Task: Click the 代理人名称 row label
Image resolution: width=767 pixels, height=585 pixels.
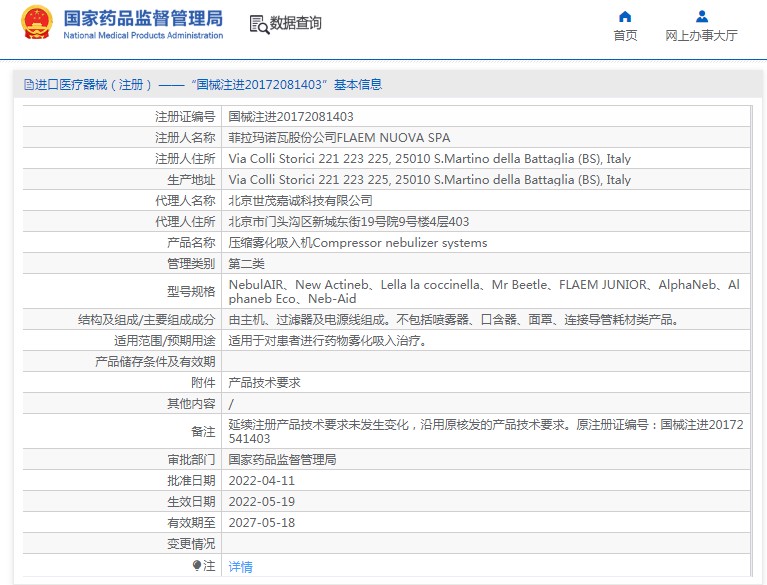Action: (x=185, y=201)
